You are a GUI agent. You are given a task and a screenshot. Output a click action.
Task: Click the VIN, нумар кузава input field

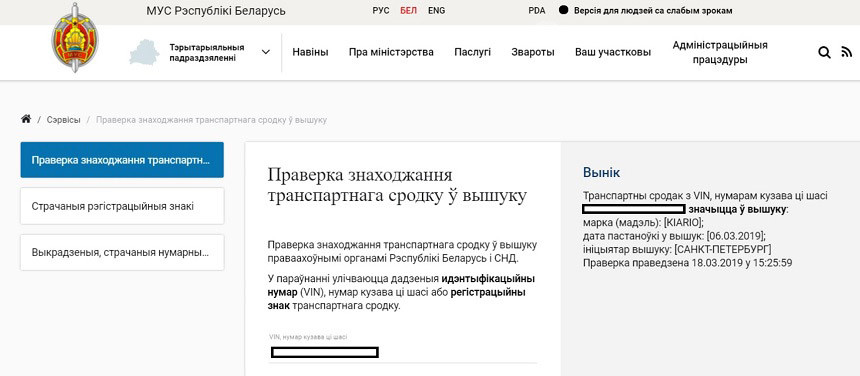click(x=403, y=352)
